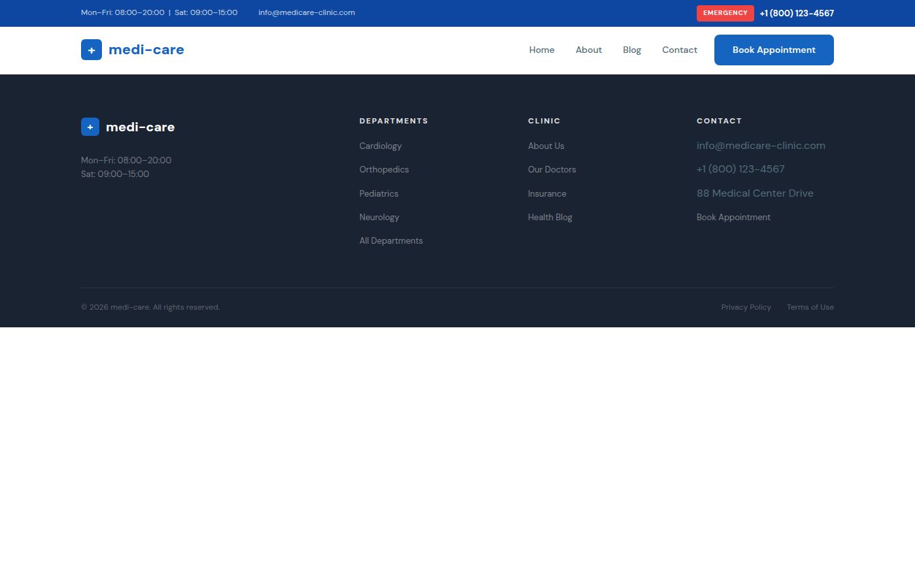Open the Contact nav item
915x588 pixels.
680,50
